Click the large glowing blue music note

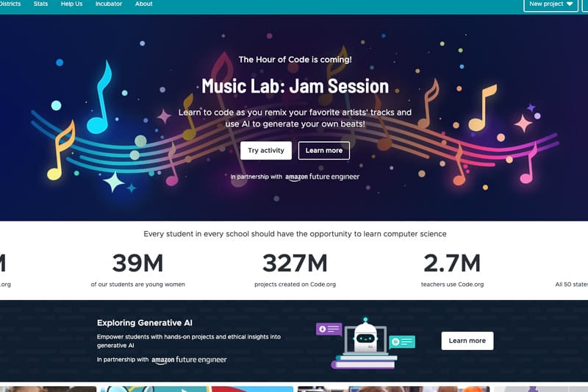click(100, 98)
